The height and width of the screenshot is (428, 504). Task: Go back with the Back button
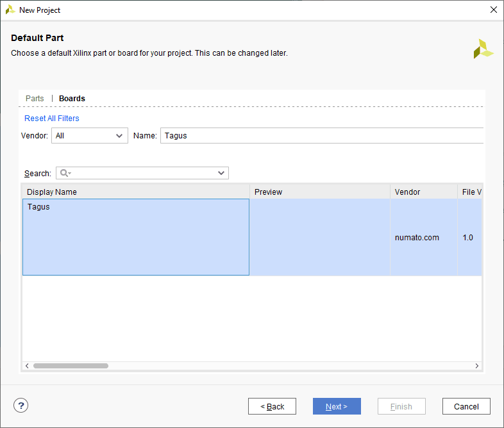point(272,406)
